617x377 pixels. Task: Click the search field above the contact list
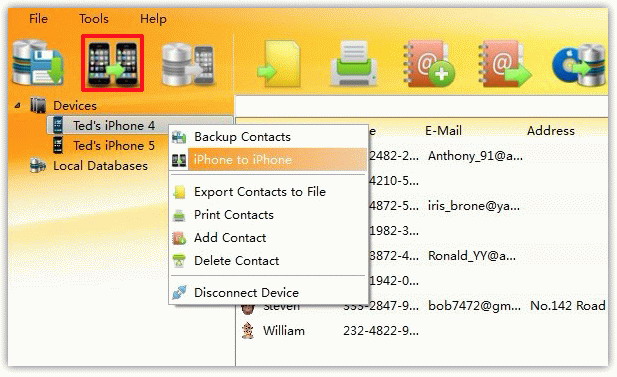click(421, 107)
